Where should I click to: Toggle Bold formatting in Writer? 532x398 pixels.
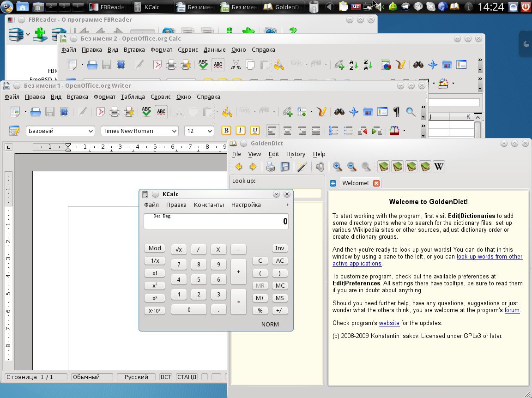pyautogui.click(x=226, y=131)
